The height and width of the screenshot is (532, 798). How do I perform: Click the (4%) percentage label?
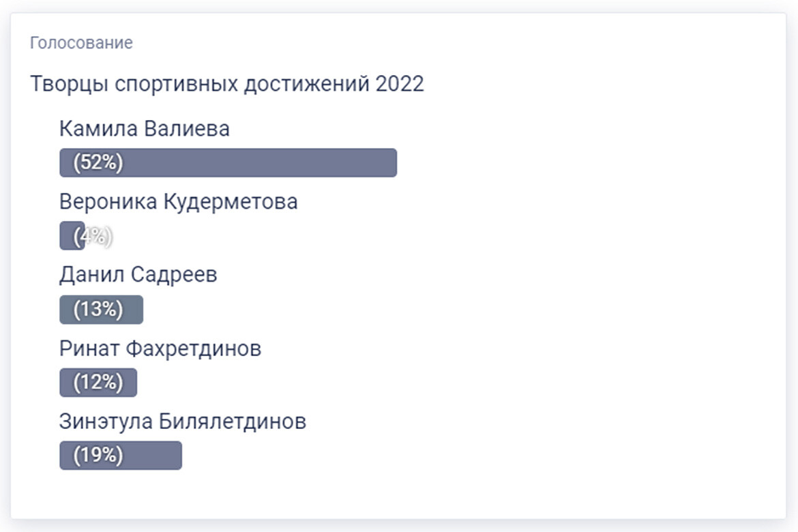click(x=94, y=237)
